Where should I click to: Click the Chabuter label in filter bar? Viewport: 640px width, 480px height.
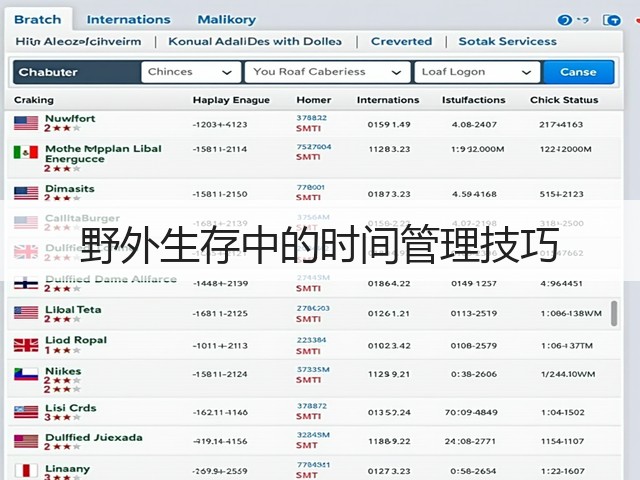(48, 72)
